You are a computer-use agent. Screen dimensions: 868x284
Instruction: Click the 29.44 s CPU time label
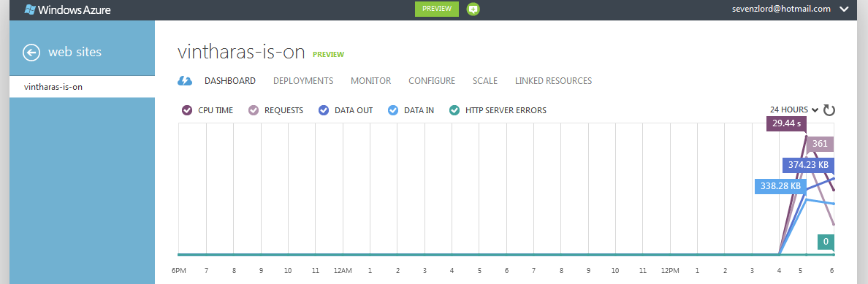point(787,124)
